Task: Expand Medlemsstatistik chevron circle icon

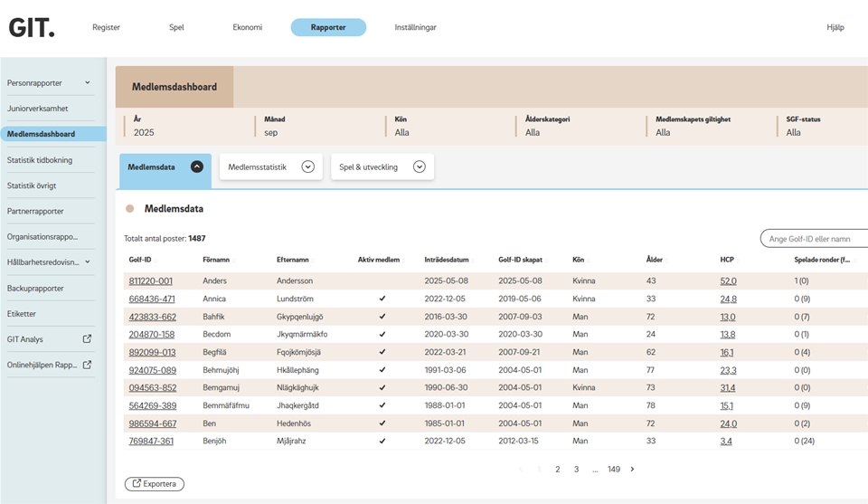Action: point(307,166)
